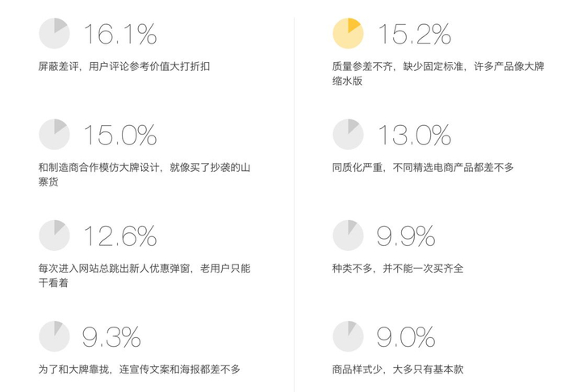Screen dimensions: 565x392
Task: Click the 9.9% percentage figure
Action: click(x=406, y=236)
